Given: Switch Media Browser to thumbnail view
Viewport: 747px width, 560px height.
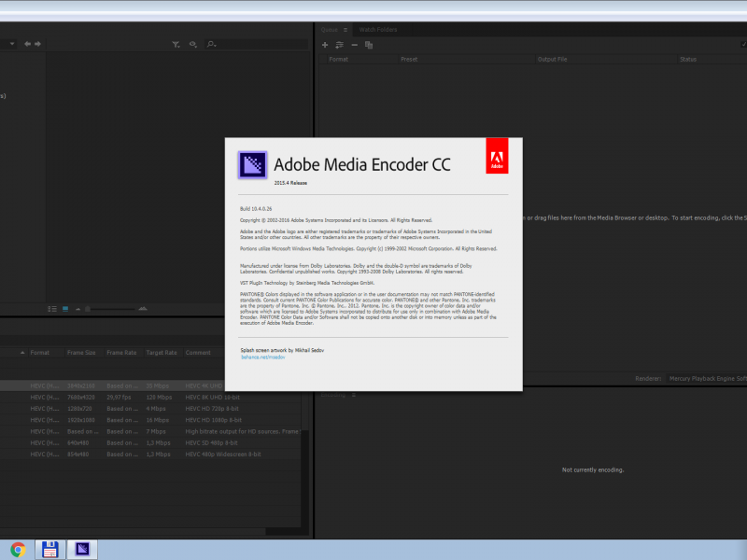Looking at the screenshot, I should coord(65,309).
